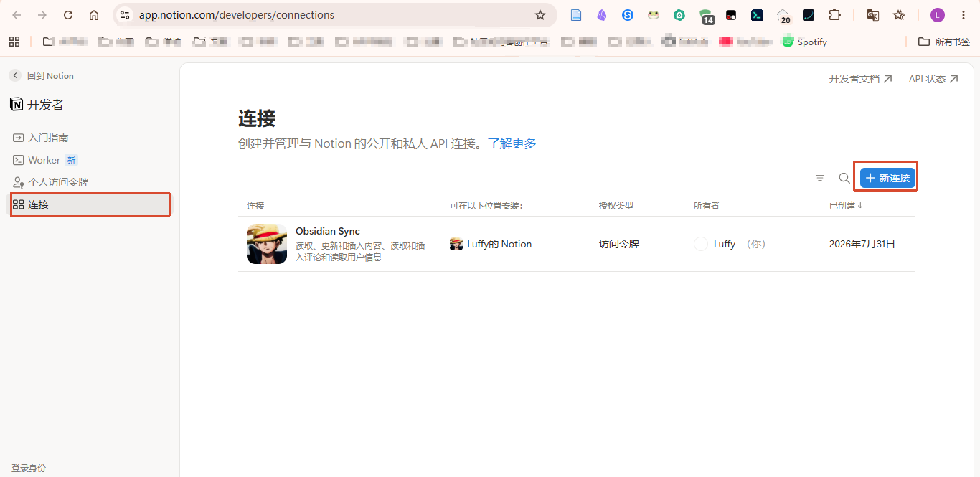Open the blue document extension icon
Viewport: 980px width, 477px height.
point(576,15)
